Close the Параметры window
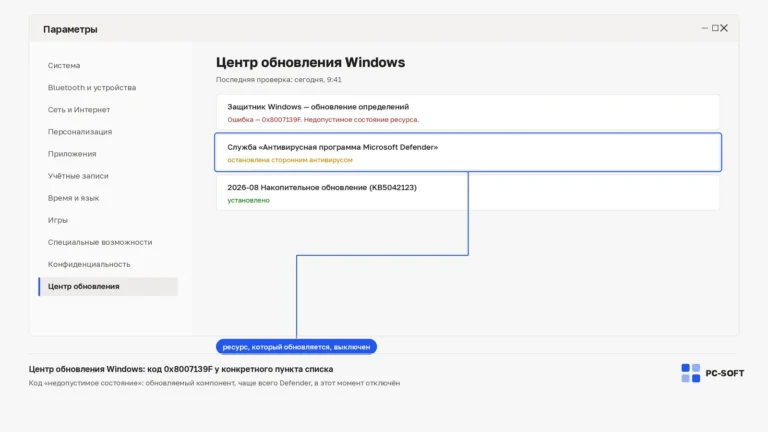The image size is (768, 432). [x=724, y=28]
